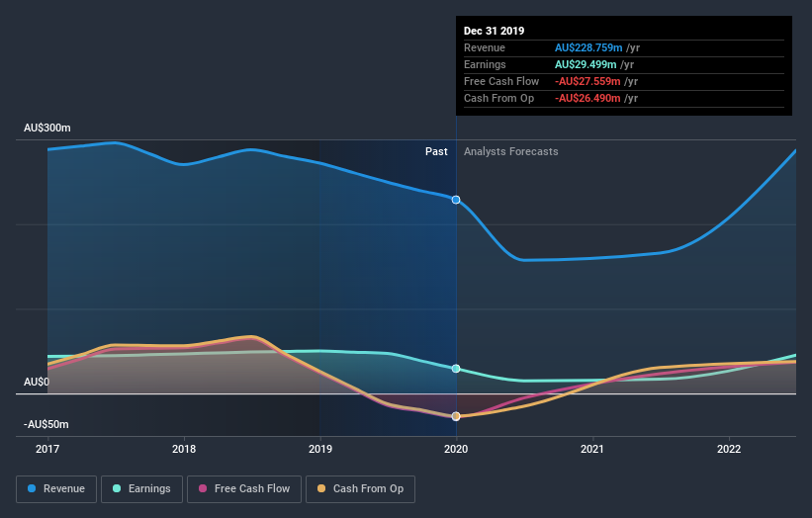This screenshot has height=518, width=812.
Task: Toggle the Earnings legend button
Action: [141, 489]
